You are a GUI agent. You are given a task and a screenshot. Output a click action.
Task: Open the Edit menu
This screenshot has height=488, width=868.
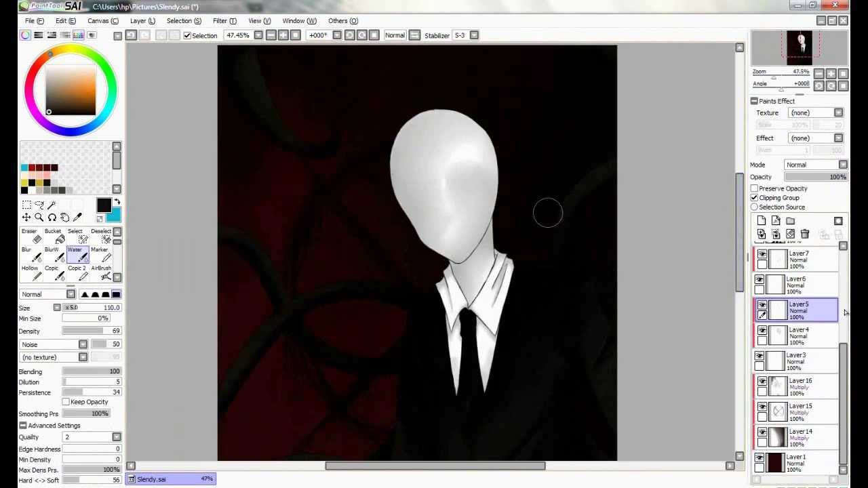pos(64,20)
